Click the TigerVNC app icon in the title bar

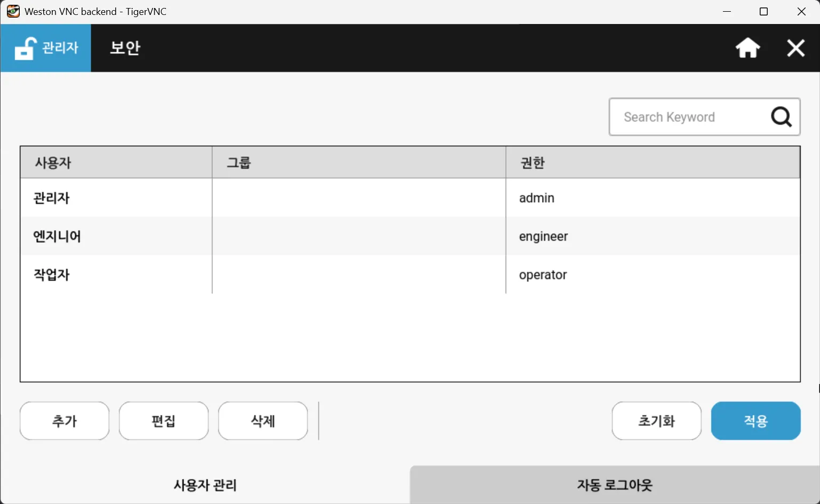pos(13,11)
